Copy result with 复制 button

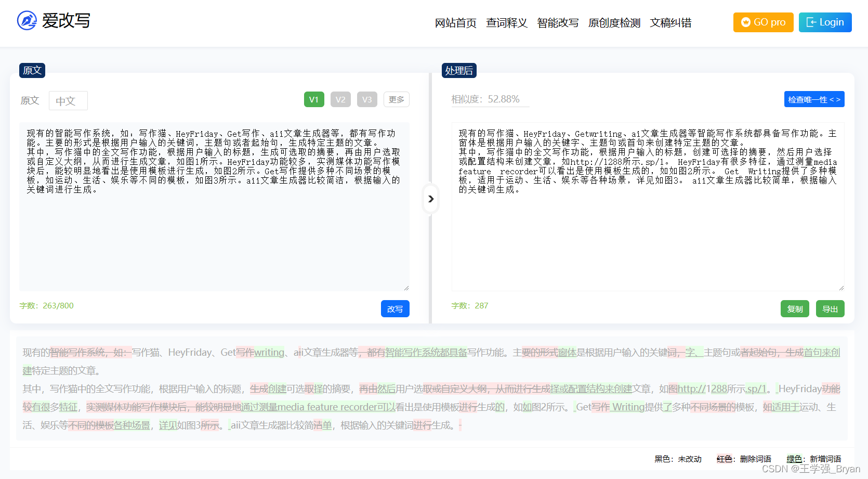795,309
